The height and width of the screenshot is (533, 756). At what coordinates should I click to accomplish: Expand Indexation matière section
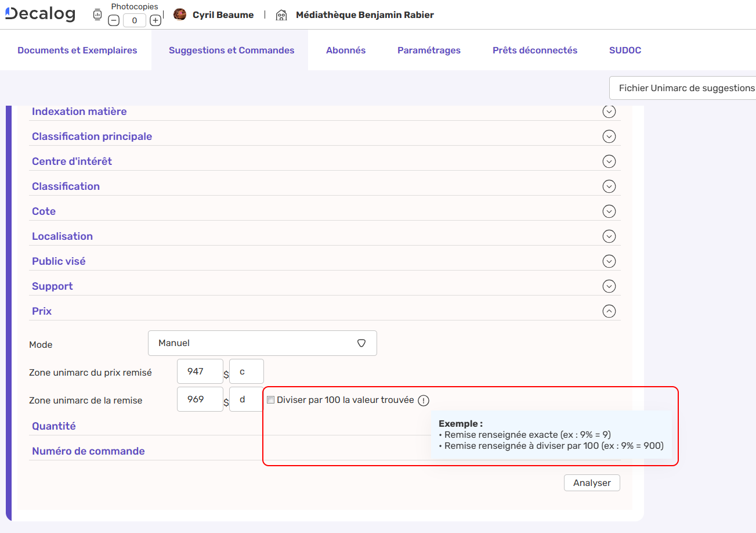click(609, 111)
